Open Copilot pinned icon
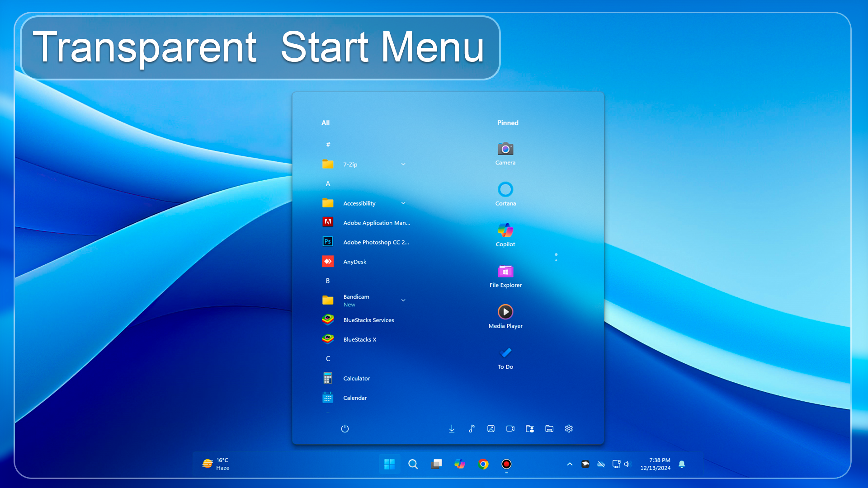Image resolution: width=868 pixels, height=488 pixels. [x=505, y=232]
